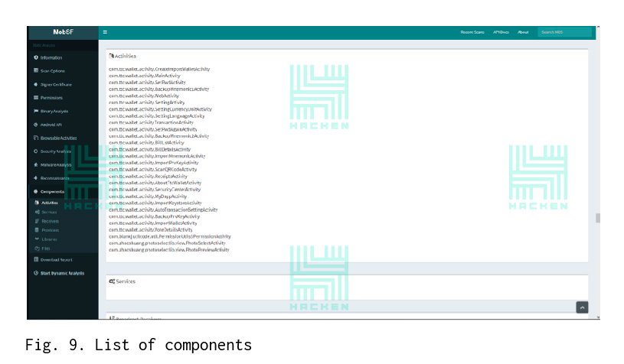
Task: Open Android API in the sidebar
Action: click(x=51, y=125)
